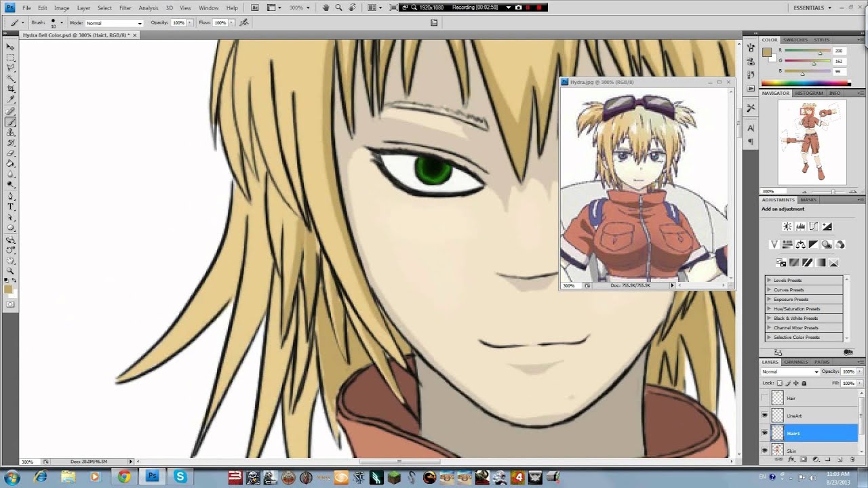The width and height of the screenshot is (868, 488).
Task: Expand Exposure Presets list
Action: coord(769,299)
